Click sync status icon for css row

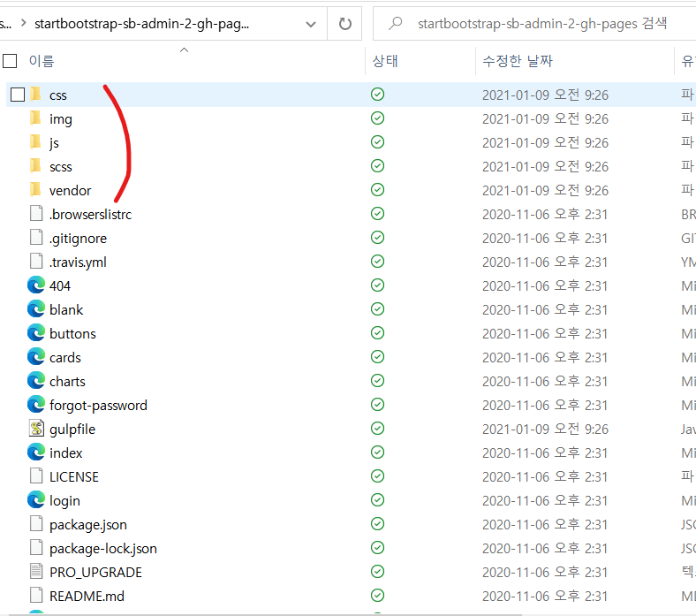(377, 95)
